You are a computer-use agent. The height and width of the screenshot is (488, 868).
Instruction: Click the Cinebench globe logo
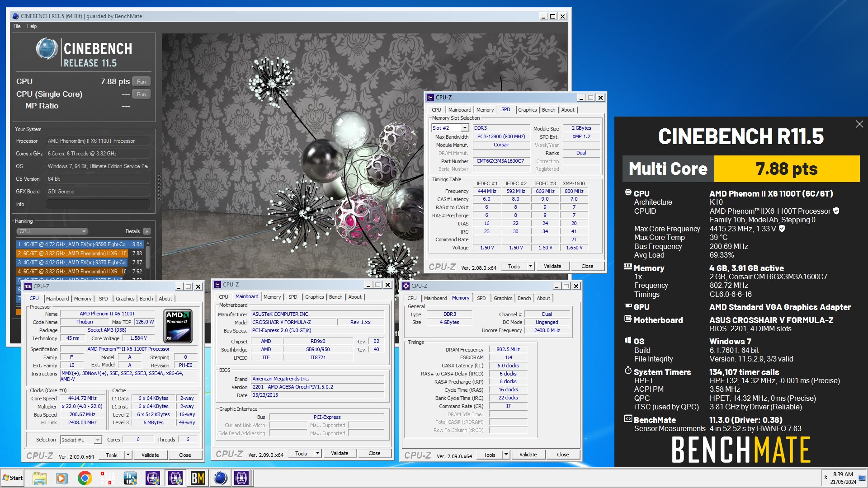coord(47,49)
